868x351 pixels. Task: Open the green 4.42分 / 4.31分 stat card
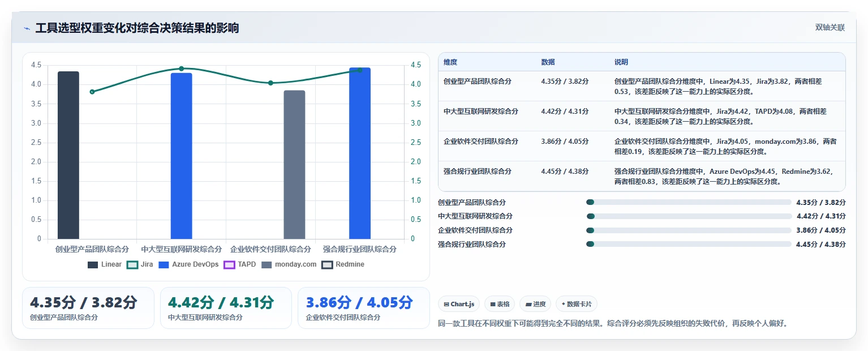pyautogui.click(x=226, y=308)
